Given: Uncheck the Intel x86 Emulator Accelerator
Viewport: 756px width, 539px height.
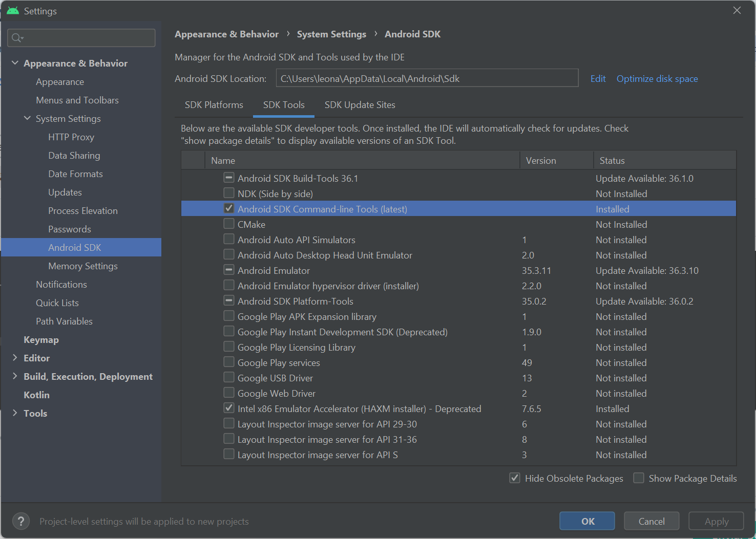Looking at the screenshot, I should coord(228,407).
